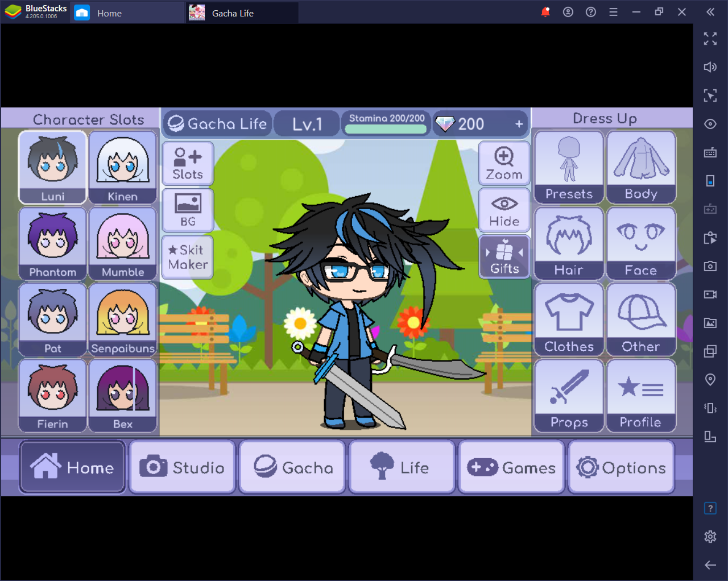The height and width of the screenshot is (581, 728).
Task: Go to the Home tab
Action: [72, 467]
